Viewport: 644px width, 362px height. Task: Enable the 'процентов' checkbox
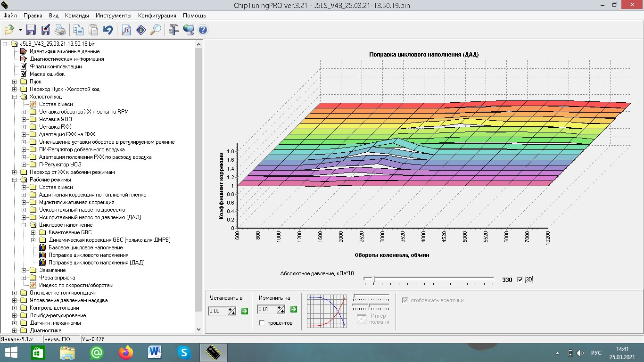pyautogui.click(x=262, y=323)
